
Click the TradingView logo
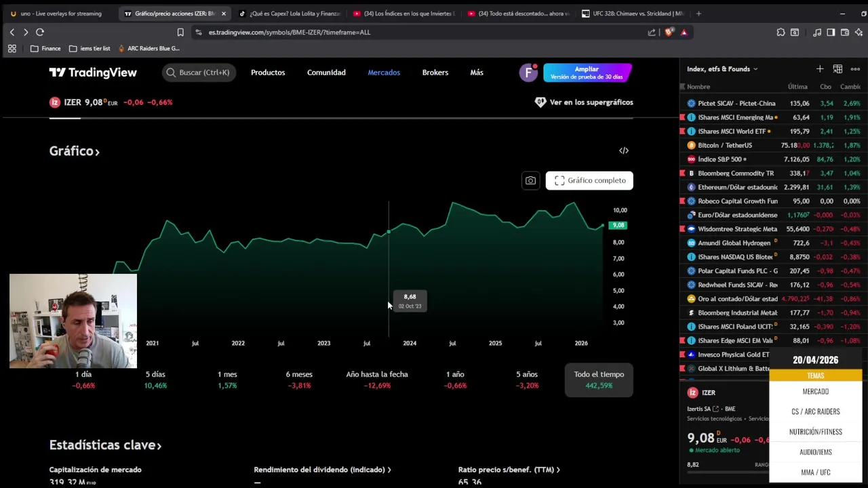point(93,73)
